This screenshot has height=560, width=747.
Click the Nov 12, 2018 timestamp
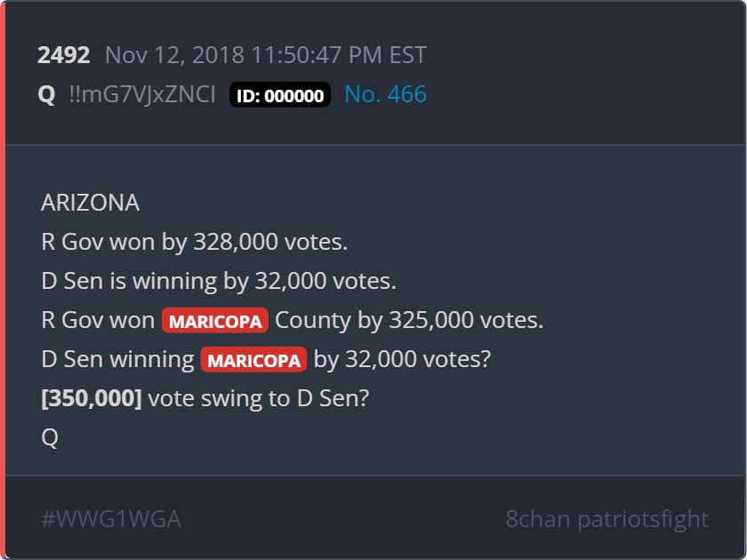[266, 55]
